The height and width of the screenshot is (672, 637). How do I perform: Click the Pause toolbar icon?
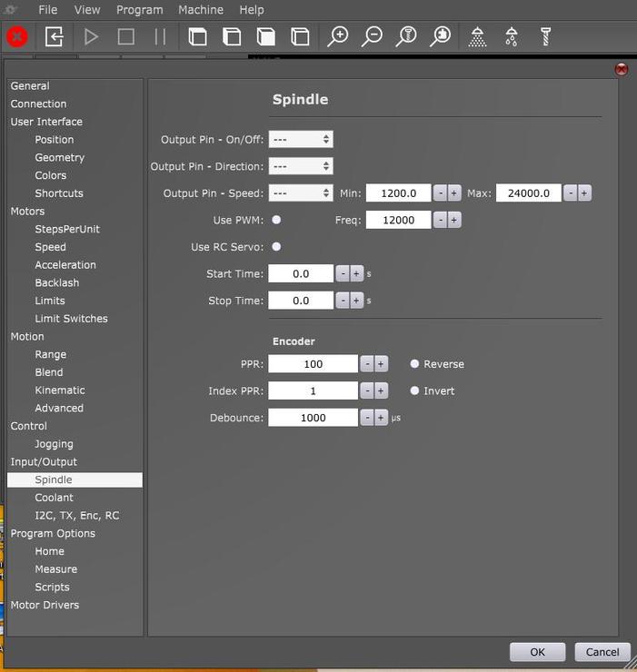pos(160,37)
